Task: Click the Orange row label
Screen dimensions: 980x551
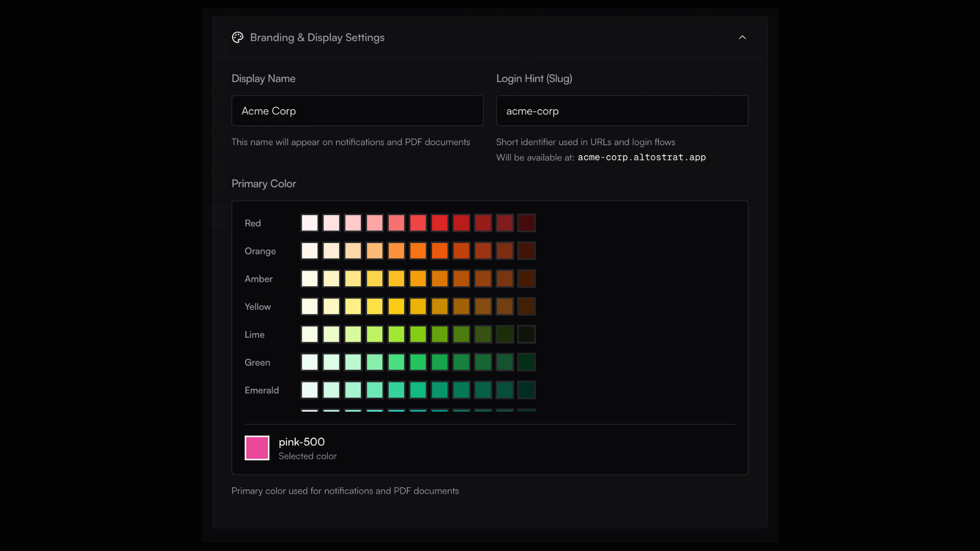Action: coord(260,251)
